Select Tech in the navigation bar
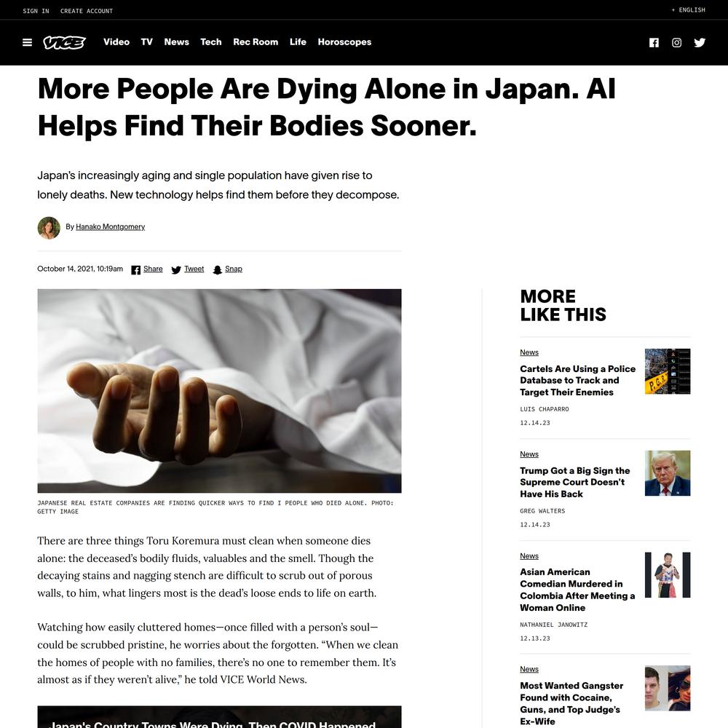The image size is (728, 728). click(211, 41)
